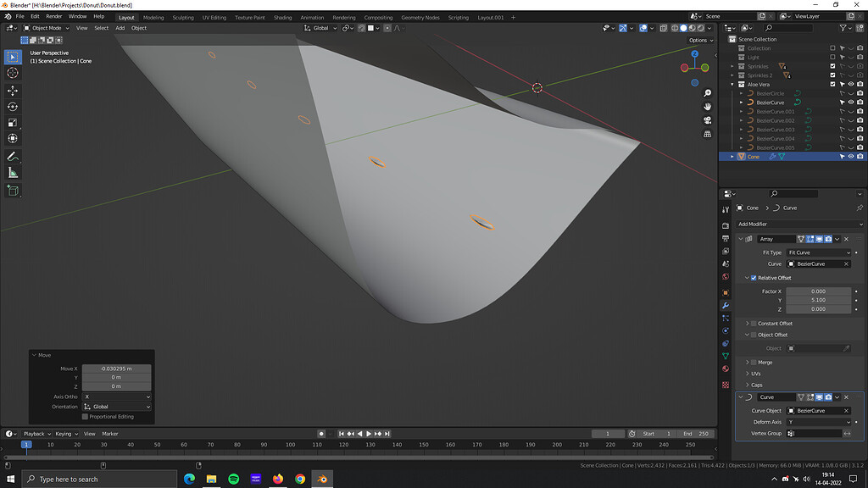The image size is (868, 488).
Task: Open the Add Modifier dropdown
Action: click(799, 224)
